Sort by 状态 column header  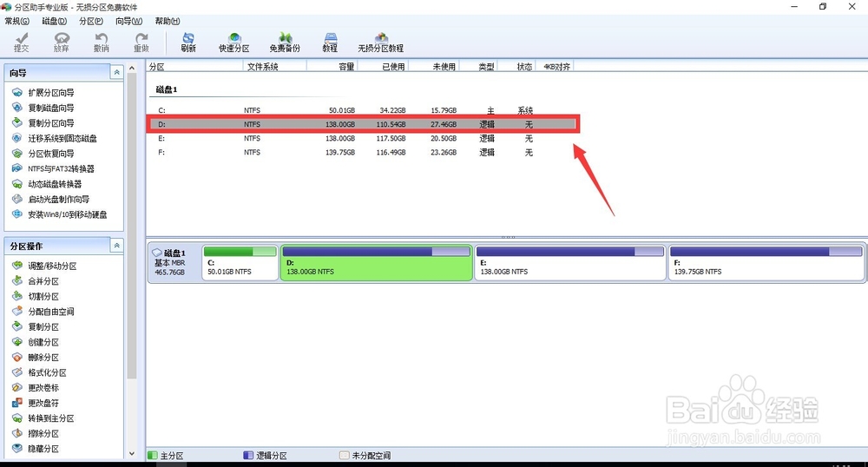click(x=517, y=66)
